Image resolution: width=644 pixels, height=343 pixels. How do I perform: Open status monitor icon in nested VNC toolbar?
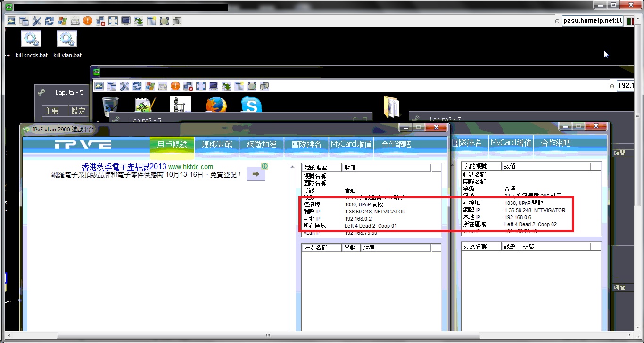(99, 86)
